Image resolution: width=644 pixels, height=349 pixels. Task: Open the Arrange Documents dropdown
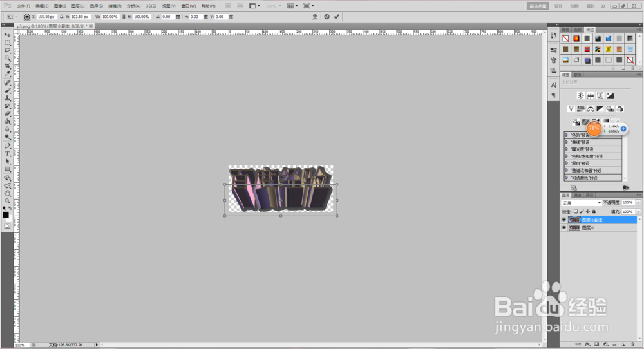pyautogui.click(x=292, y=6)
